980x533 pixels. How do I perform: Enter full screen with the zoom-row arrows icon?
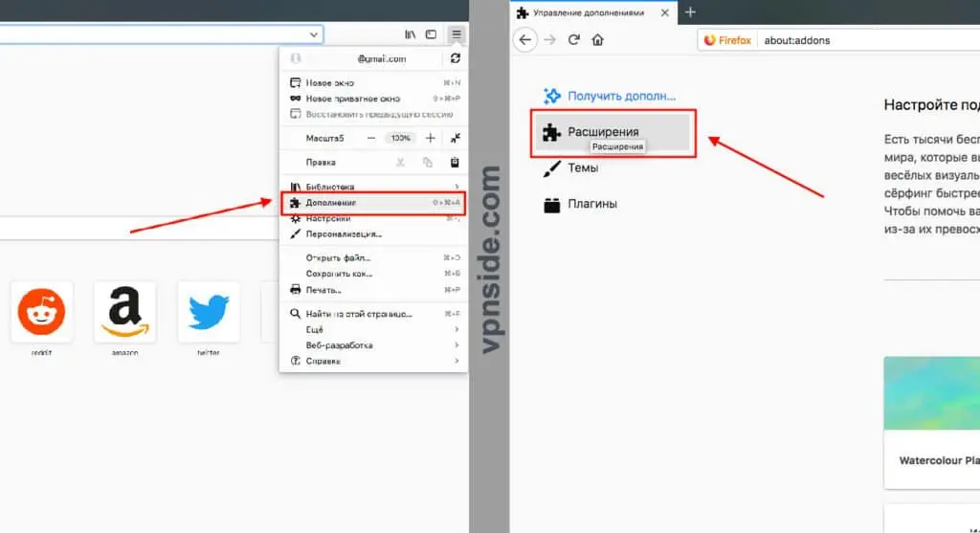coord(456,138)
